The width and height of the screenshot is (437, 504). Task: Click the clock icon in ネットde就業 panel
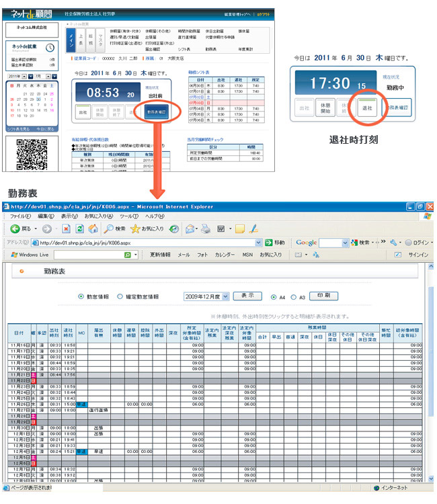[x=50, y=48]
